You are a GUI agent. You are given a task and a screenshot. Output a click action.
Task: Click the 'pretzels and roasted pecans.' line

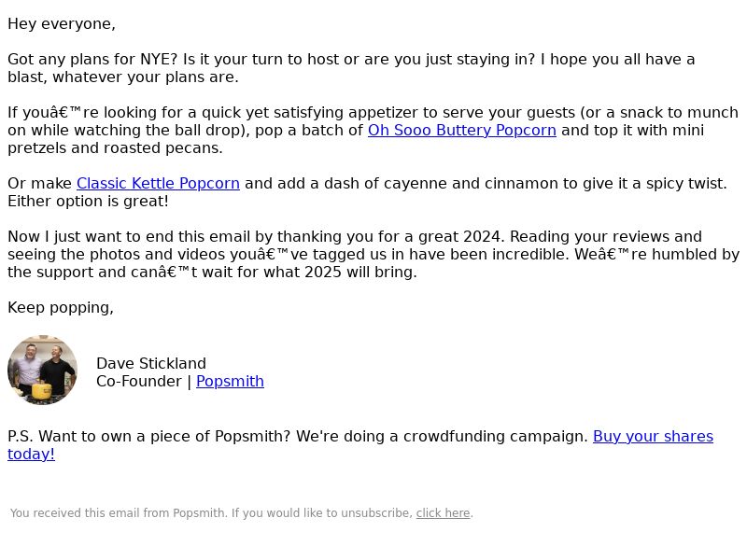click(x=115, y=148)
